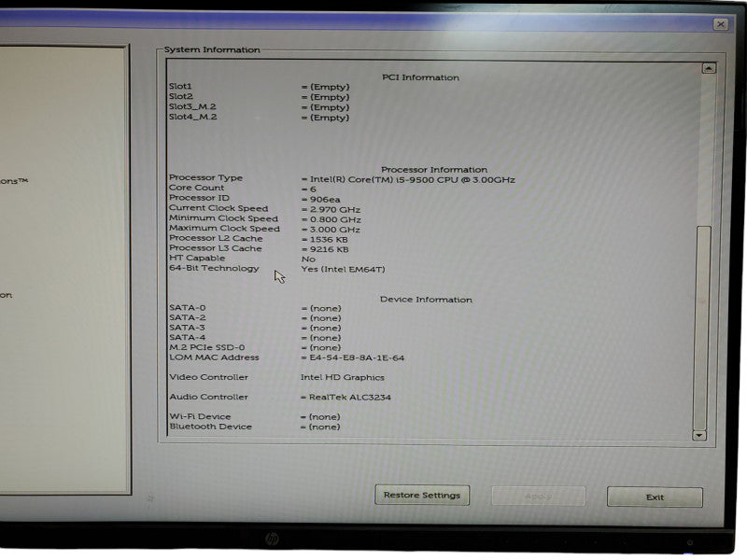Select the Slot4_M.2 label
Screen dimensions: 747x560
click(192, 117)
